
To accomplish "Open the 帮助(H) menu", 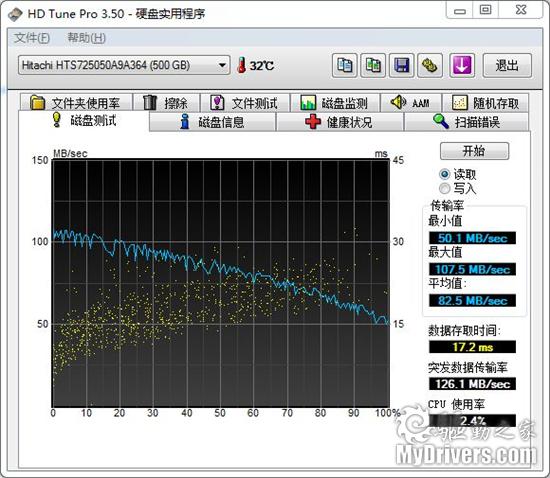I will tap(86, 38).
